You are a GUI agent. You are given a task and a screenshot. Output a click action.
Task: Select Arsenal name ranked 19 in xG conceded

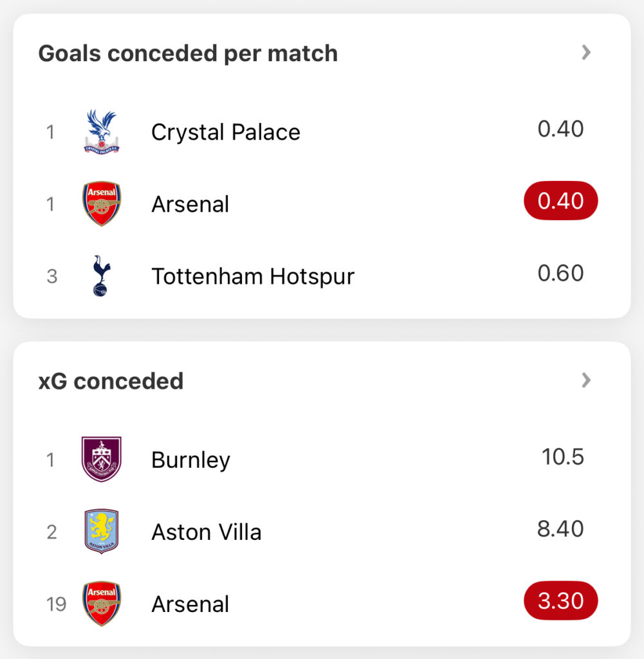tap(190, 604)
